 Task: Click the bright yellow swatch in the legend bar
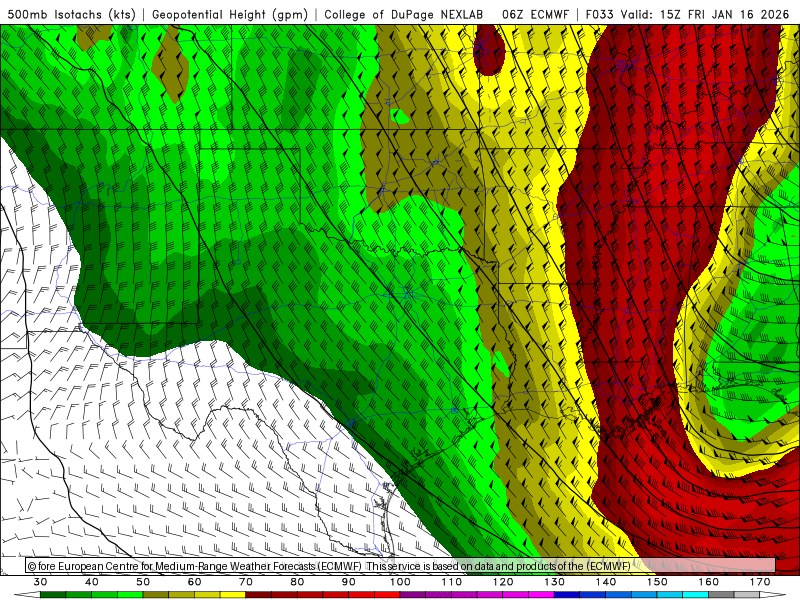click(x=233, y=595)
